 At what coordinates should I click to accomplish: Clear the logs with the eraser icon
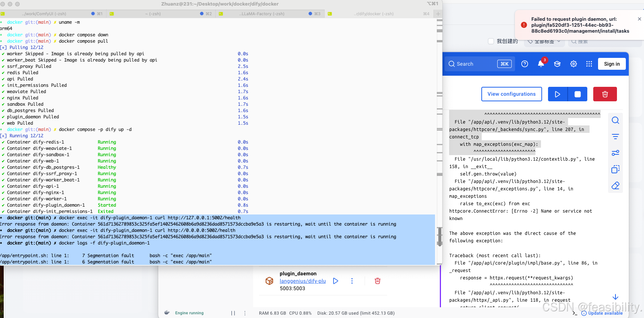[615, 186]
